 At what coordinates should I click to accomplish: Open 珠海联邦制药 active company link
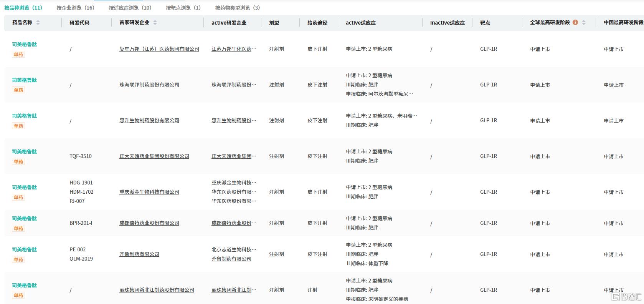(x=234, y=85)
